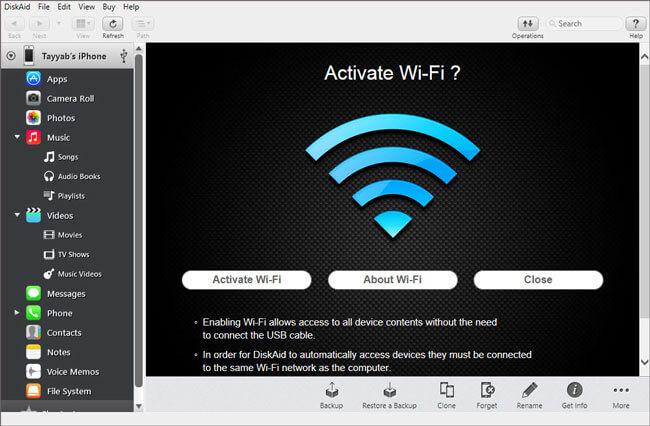Viewport: 650px width, 426px height.
Task: Click the Clone device icon
Action: coord(446,390)
